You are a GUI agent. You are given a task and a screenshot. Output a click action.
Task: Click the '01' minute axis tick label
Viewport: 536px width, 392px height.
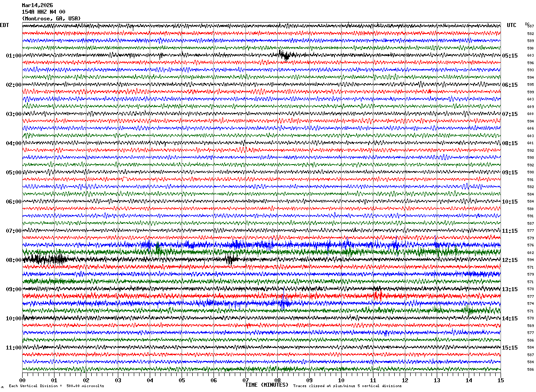click(54, 380)
